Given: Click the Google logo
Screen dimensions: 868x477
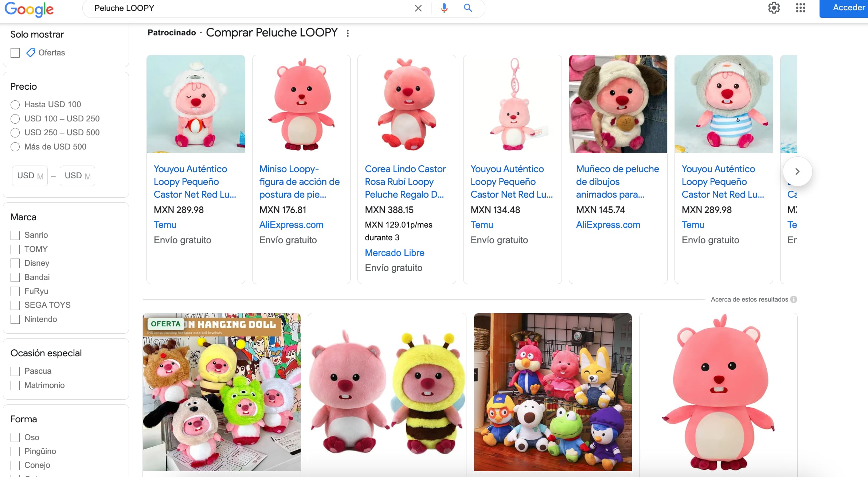Looking at the screenshot, I should pos(29,9).
